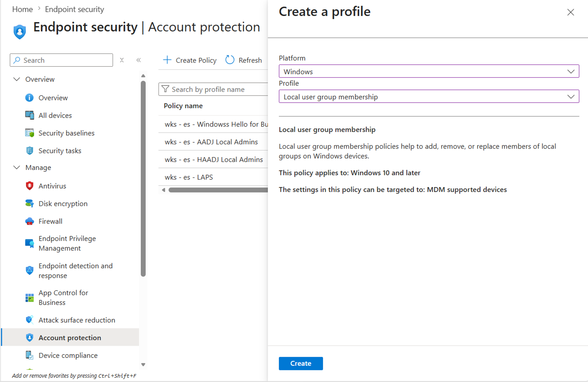Collapse sidebar with double-chevron icon
Viewport: 588px width, 382px height.
point(139,60)
